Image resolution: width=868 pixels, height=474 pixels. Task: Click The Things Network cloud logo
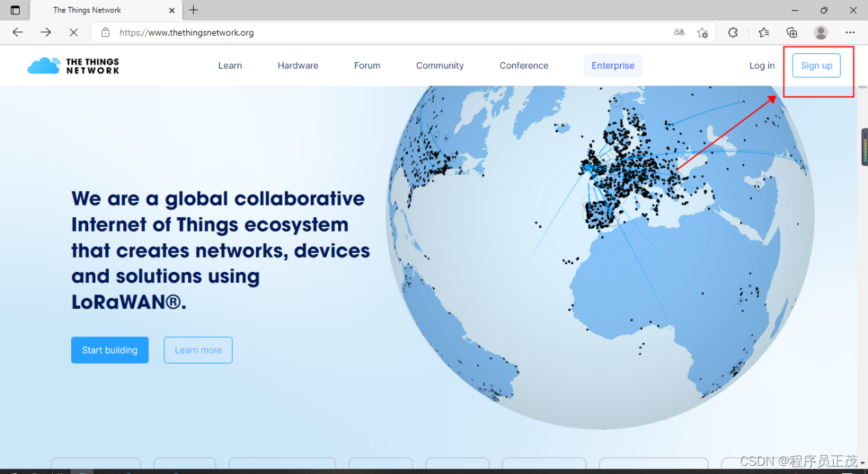click(x=73, y=66)
